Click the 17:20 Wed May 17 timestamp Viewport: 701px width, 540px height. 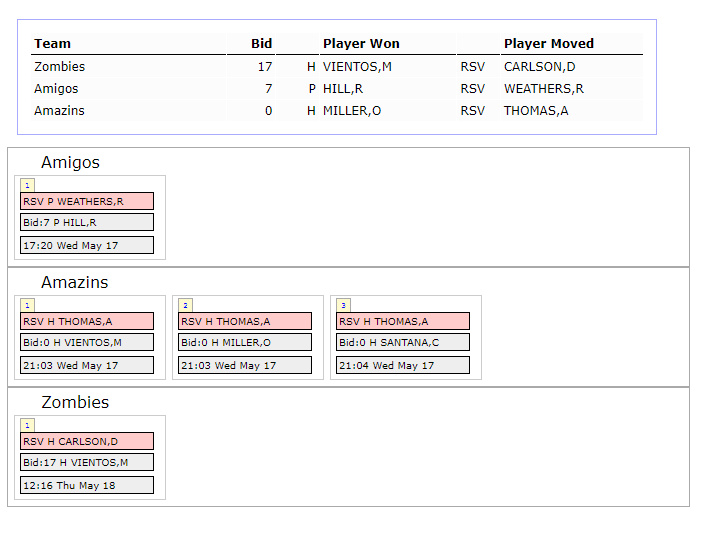87,245
